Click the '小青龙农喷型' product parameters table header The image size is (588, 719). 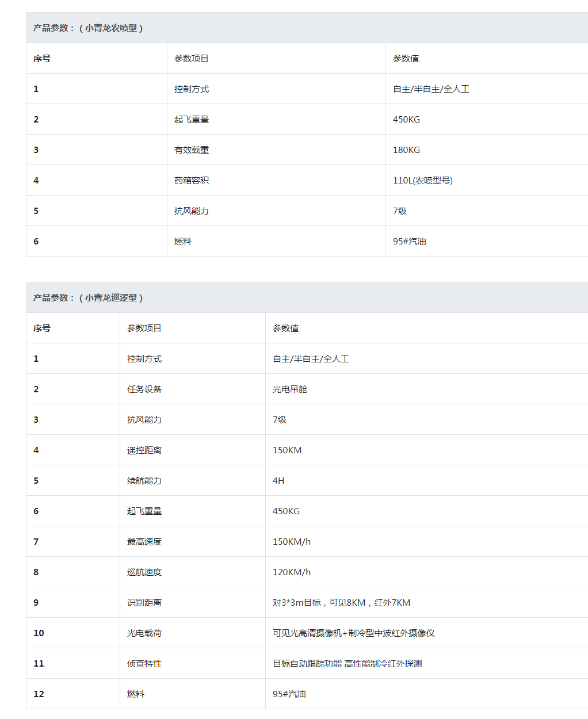tap(88, 28)
